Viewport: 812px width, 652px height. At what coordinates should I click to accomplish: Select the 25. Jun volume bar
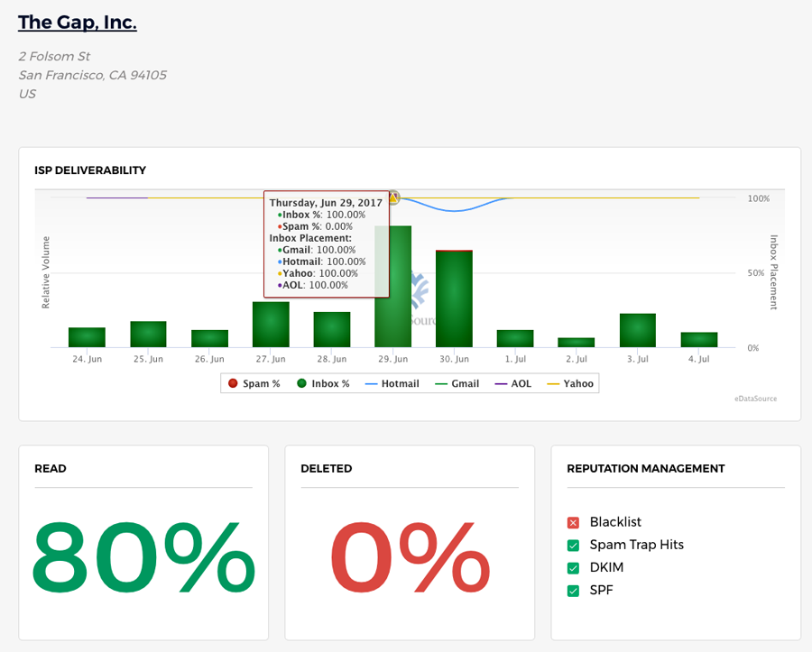click(x=148, y=335)
